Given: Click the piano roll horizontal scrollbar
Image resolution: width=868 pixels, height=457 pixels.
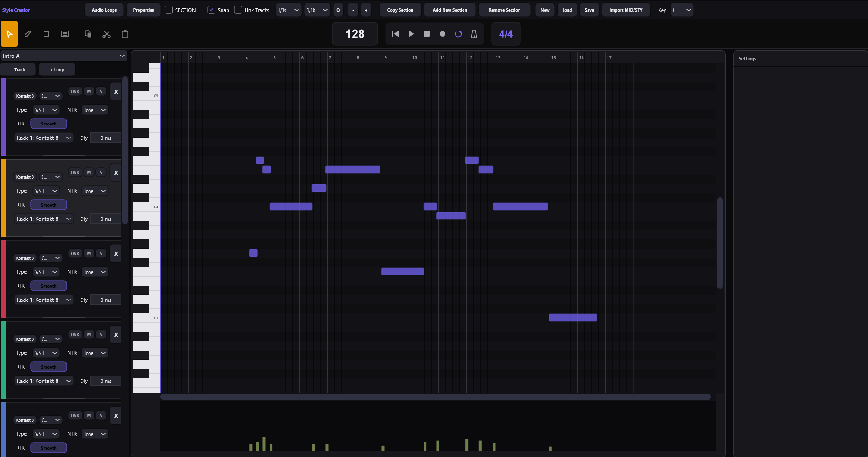Looking at the screenshot, I should click(436, 397).
